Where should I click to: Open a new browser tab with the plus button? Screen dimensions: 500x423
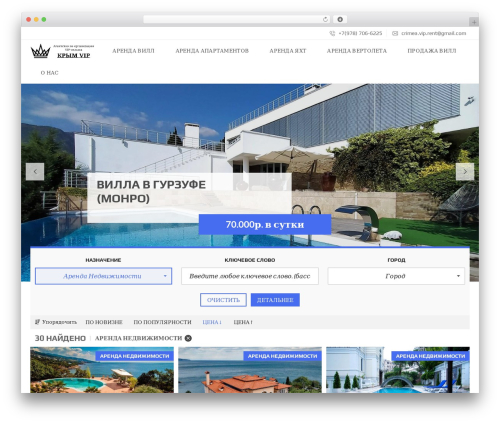tap(474, 22)
